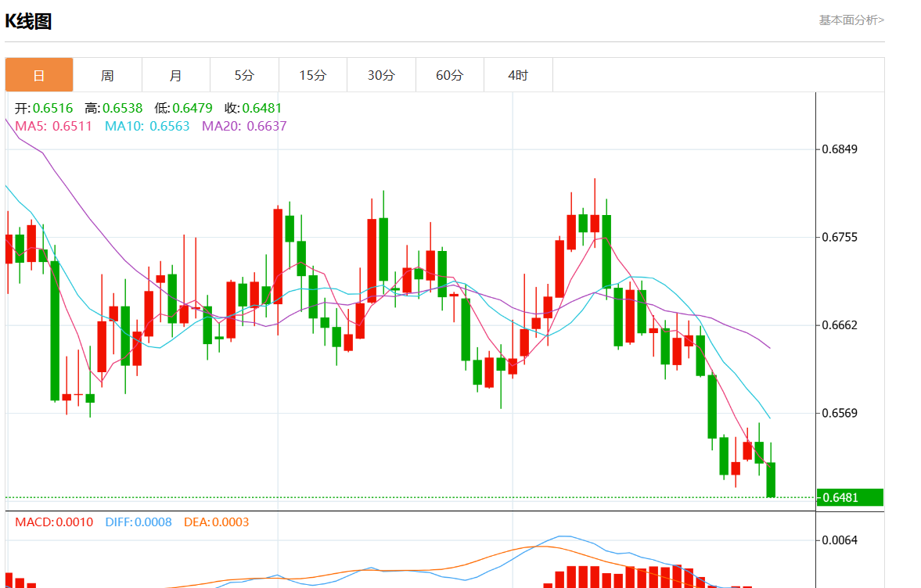921x588 pixels.
Task: Open the 5分 interval tab
Action: click(x=244, y=75)
